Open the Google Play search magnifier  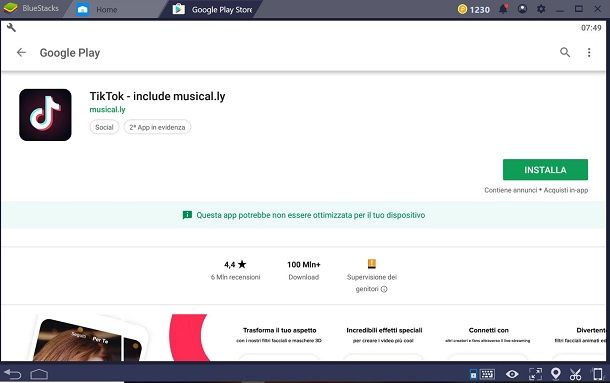pyautogui.click(x=565, y=52)
